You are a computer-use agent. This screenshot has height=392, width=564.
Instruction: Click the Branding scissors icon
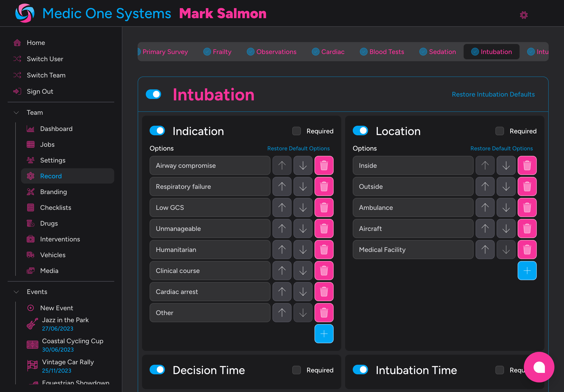coord(30,192)
